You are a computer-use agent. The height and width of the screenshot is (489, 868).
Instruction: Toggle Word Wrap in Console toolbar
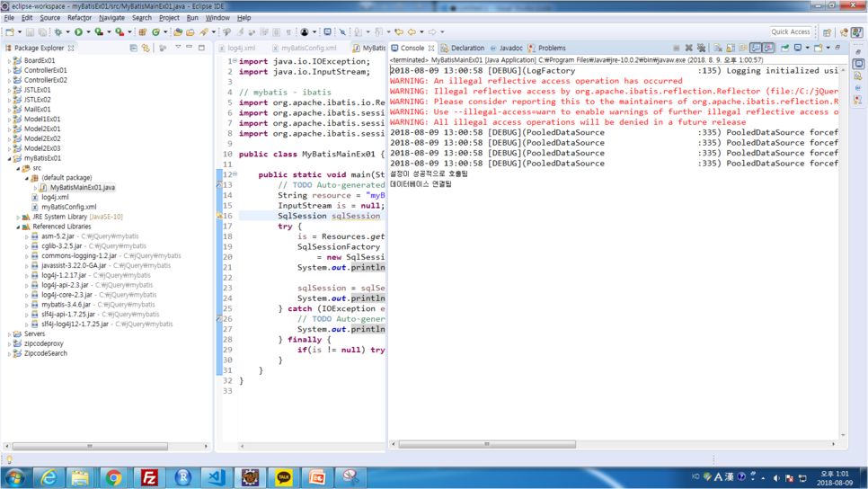point(743,48)
